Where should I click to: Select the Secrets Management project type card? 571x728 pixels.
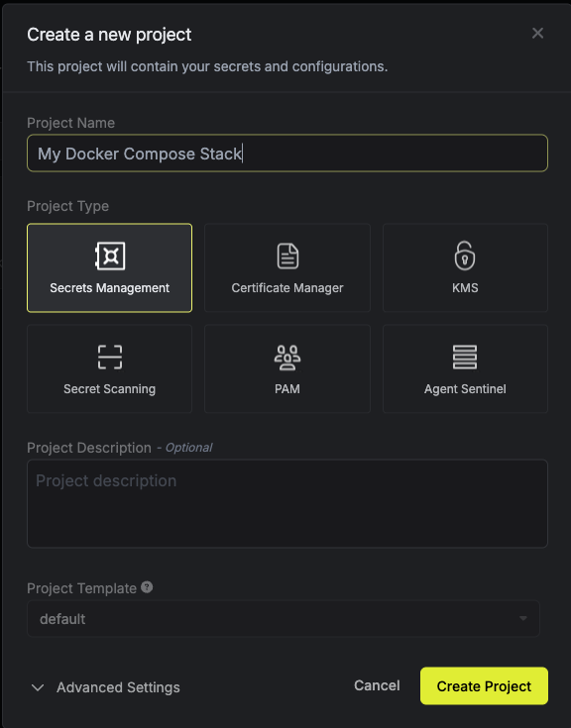coord(110,267)
